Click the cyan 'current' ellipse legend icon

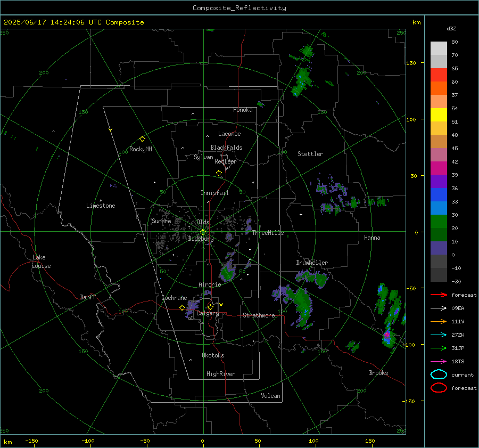[x=439, y=374]
